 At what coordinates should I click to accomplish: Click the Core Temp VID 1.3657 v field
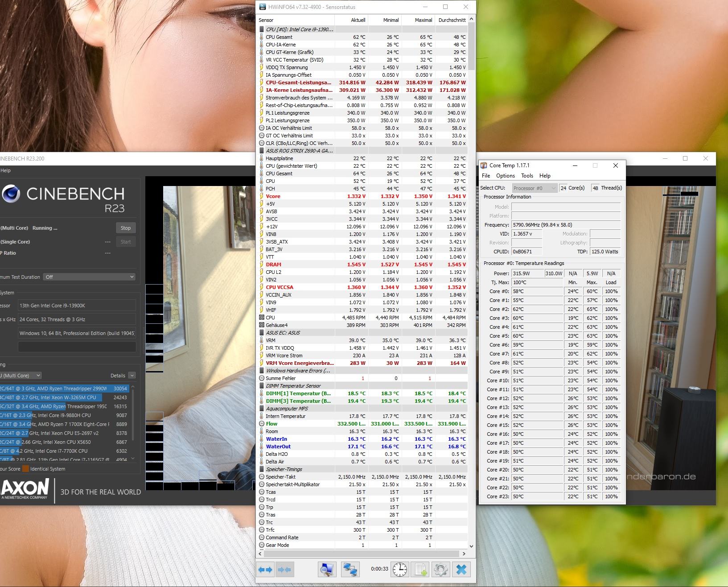pos(527,234)
